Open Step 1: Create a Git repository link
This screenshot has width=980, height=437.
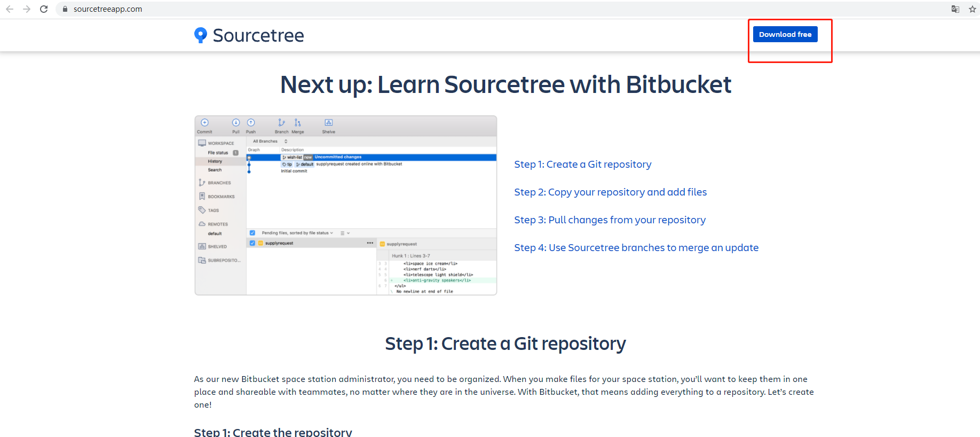point(583,164)
